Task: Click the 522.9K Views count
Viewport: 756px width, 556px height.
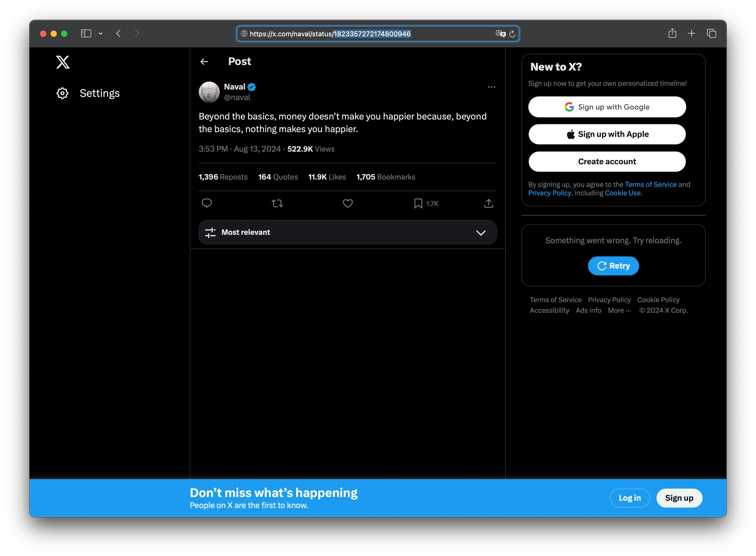Action: coord(311,149)
